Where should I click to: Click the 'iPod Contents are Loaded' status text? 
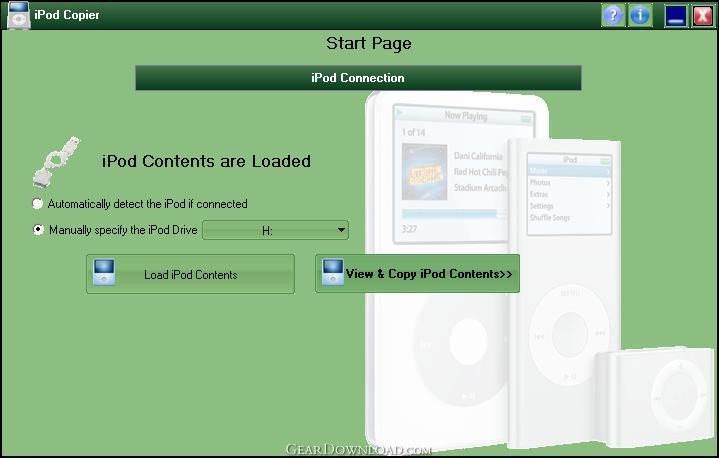click(x=206, y=161)
